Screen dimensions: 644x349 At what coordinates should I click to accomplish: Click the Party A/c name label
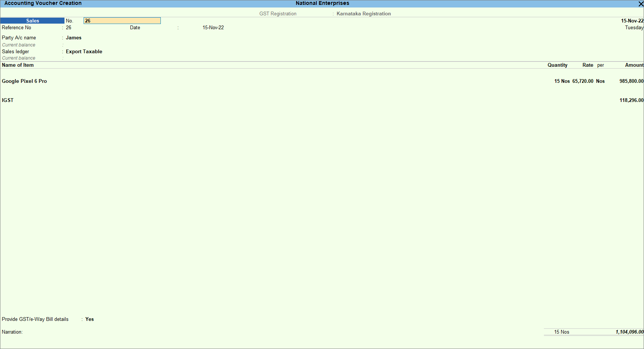tap(19, 38)
